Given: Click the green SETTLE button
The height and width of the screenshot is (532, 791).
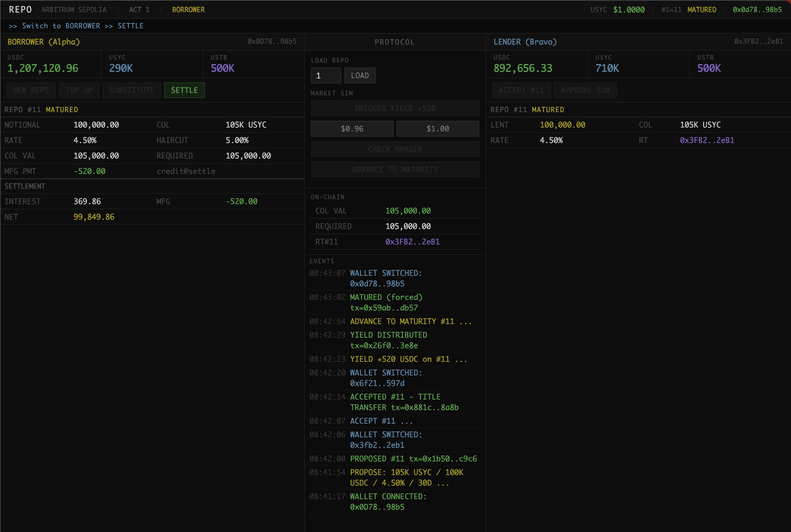Looking at the screenshot, I should pyautogui.click(x=184, y=90).
